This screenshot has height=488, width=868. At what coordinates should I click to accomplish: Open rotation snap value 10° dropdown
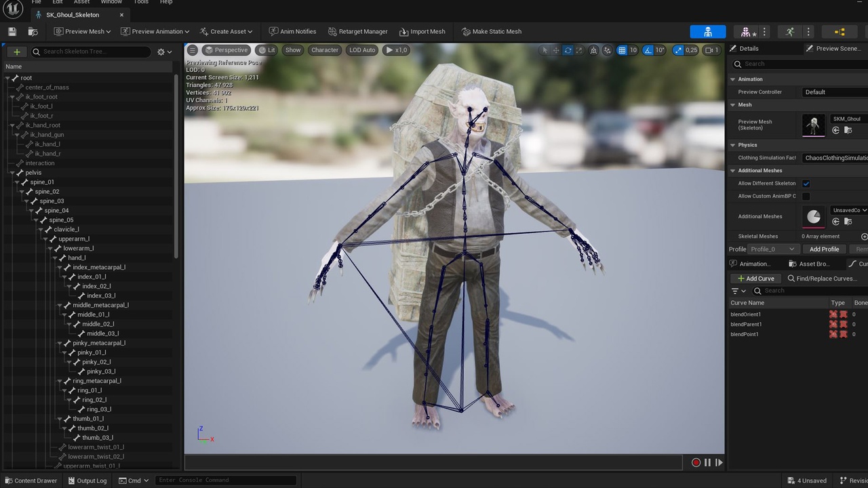[660, 50]
